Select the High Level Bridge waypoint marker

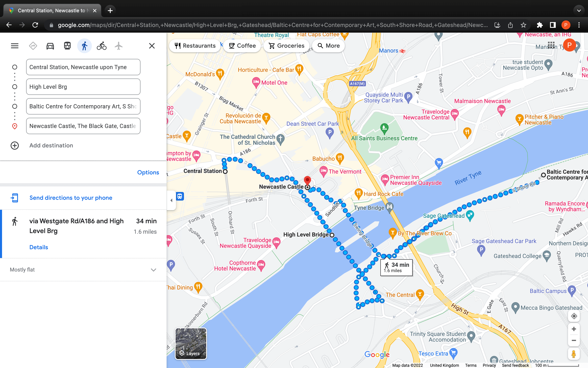click(x=332, y=235)
